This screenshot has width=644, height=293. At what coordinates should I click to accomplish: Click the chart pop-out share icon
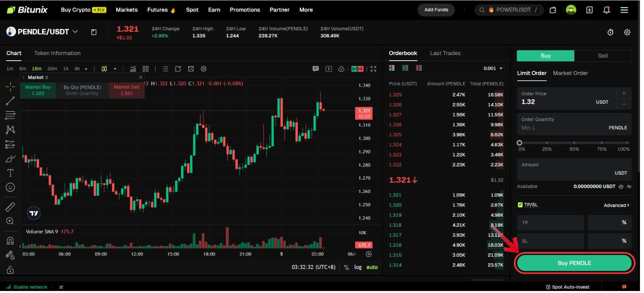click(x=178, y=69)
